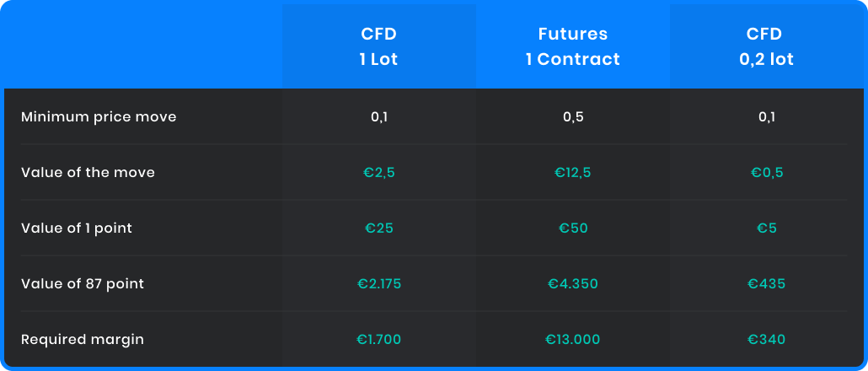Click the CFD 1 Lot column header
Screen dimensions: 868x371
pos(378,46)
